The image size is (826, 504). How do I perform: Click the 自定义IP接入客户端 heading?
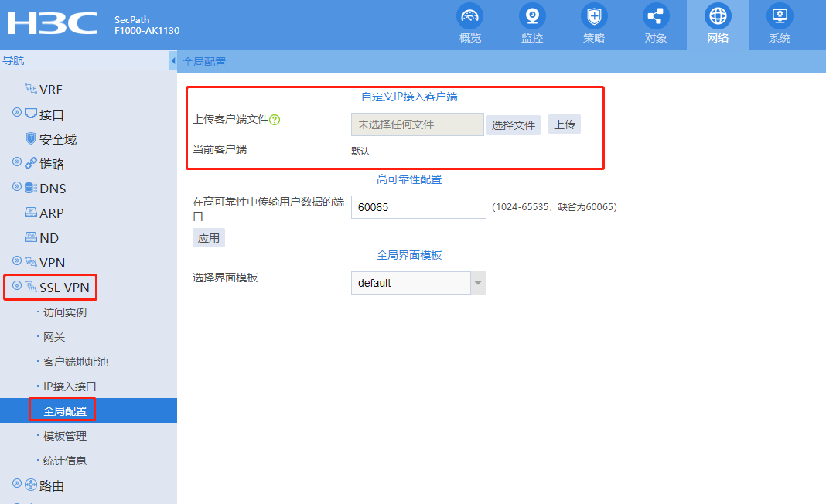click(409, 97)
